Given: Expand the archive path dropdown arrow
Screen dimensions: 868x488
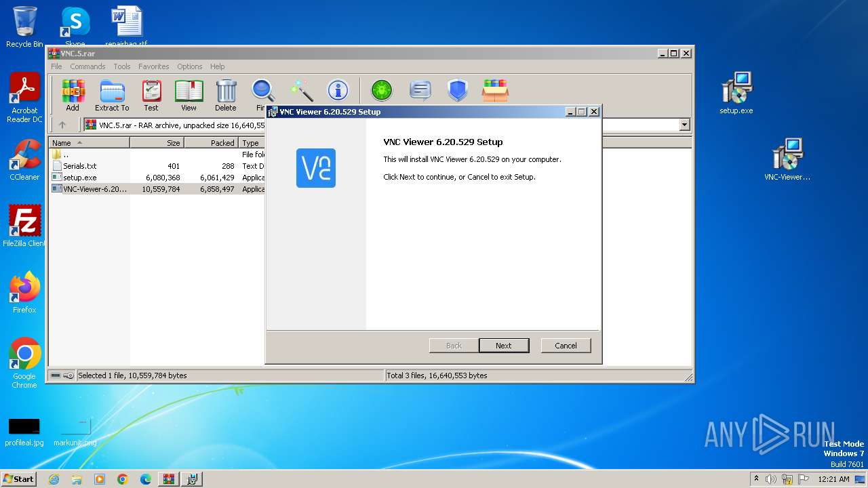Looking at the screenshot, I should tap(684, 125).
